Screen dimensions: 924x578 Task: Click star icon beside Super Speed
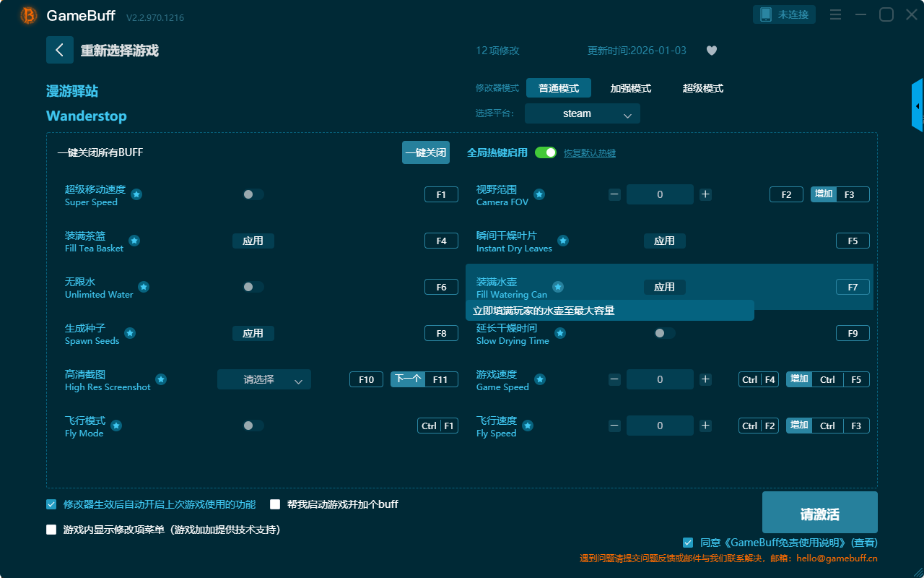click(x=136, y=194)
